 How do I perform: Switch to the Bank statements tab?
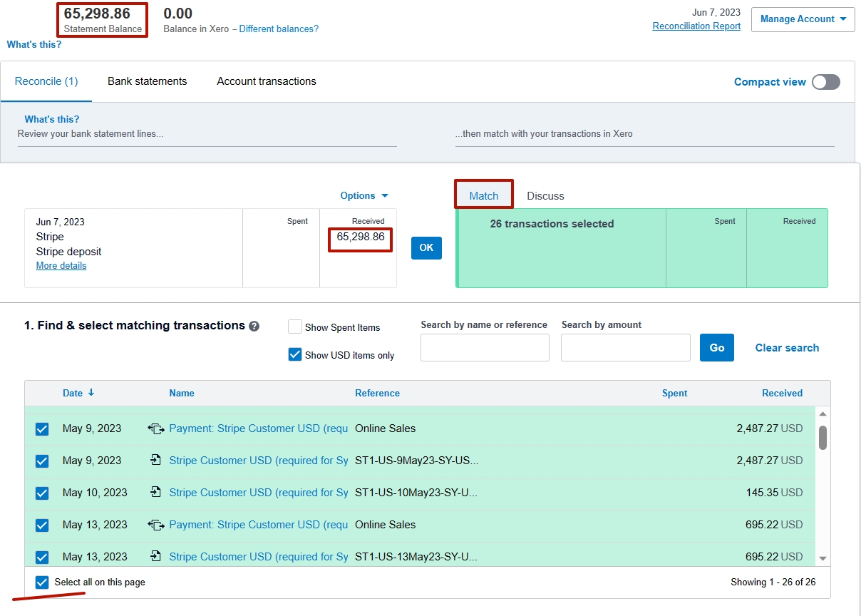[147, 81]
